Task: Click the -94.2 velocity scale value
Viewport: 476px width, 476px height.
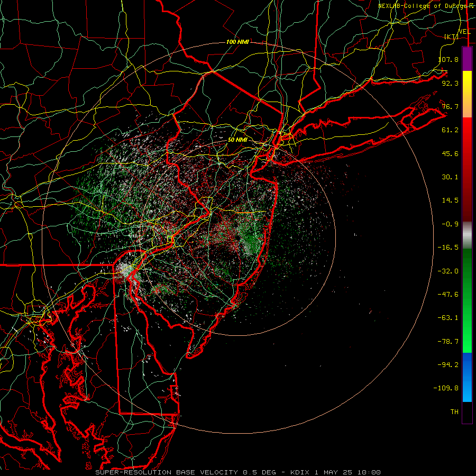Action: pos(448,365)
